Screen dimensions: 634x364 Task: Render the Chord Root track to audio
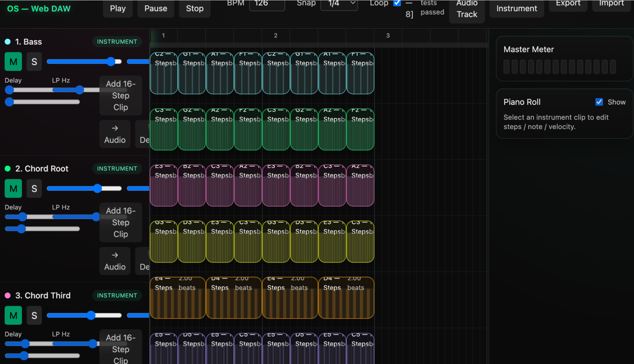pos(115,261)
